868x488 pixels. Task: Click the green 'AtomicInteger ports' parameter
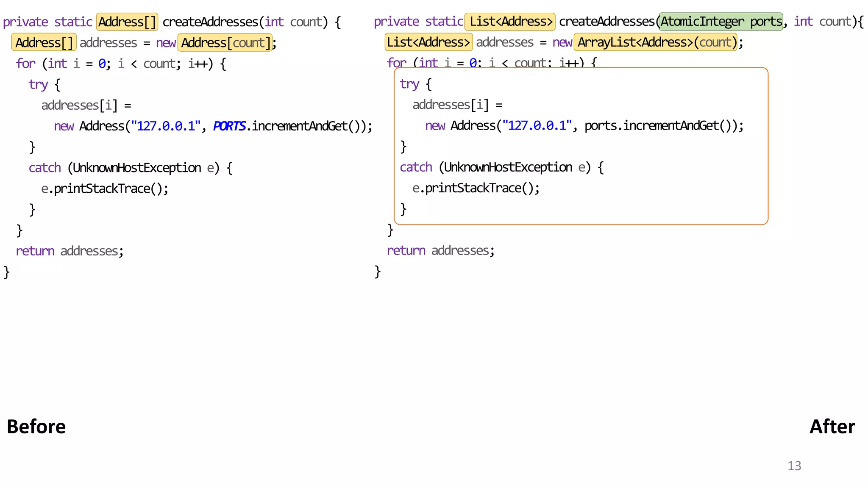[x=721, y=22]
